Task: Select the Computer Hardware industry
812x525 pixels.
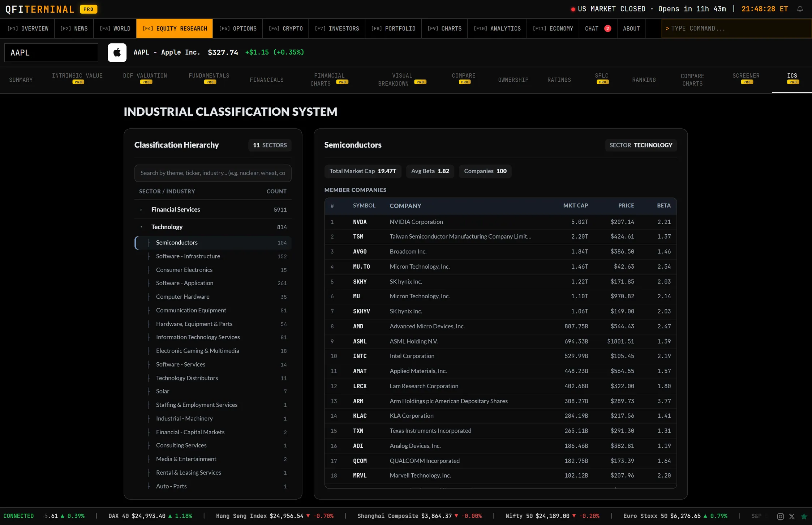Action: 213,297
